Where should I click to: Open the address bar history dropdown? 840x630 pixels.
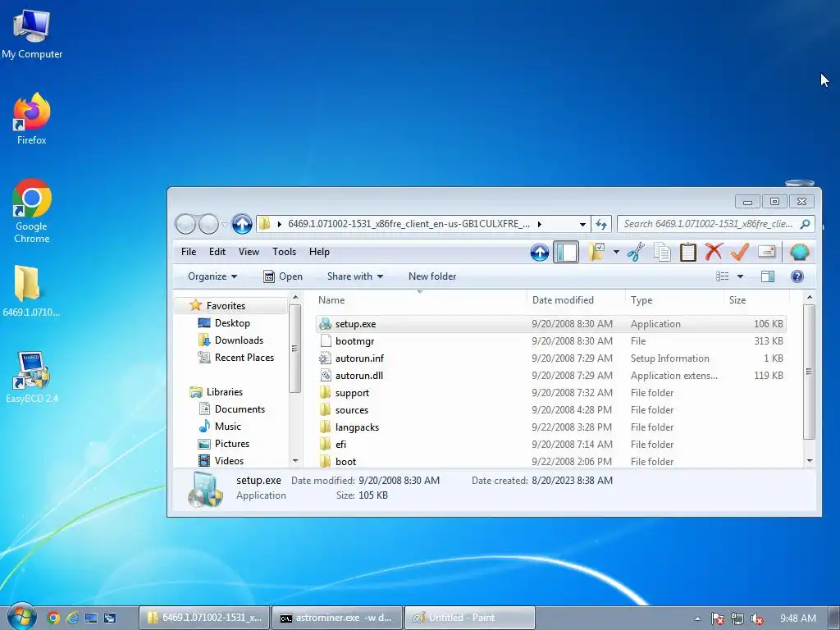[x=582, y=224]
